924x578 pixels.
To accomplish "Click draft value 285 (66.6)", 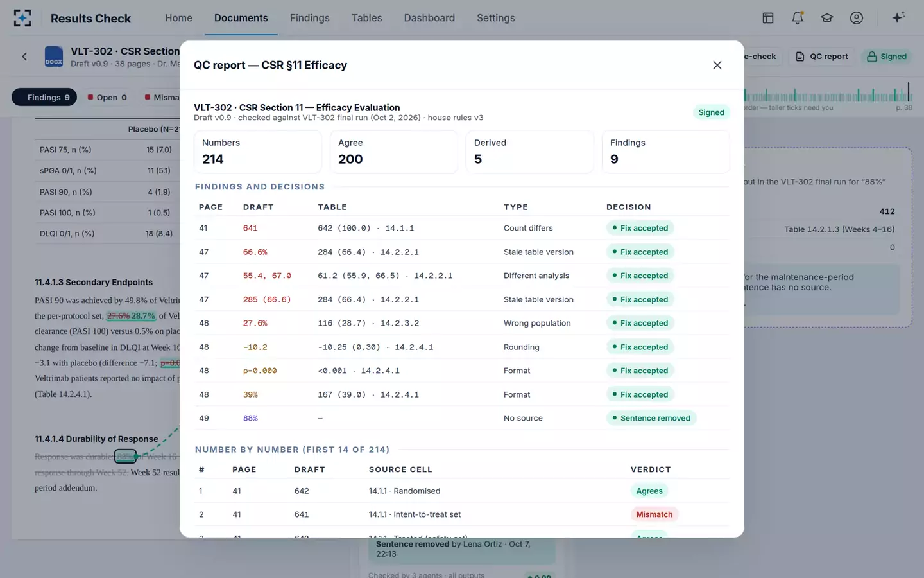I will click(x=267, y=299).
